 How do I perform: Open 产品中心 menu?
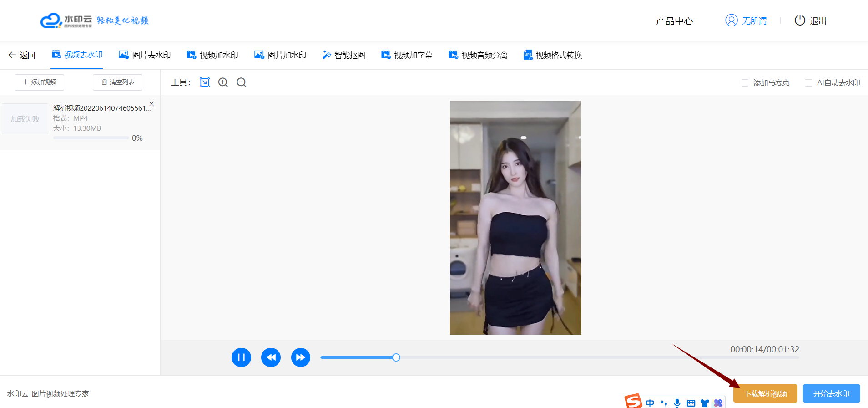[674, 21]
